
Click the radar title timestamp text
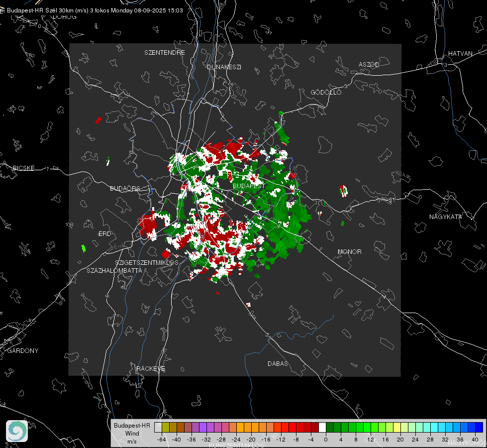95,10
